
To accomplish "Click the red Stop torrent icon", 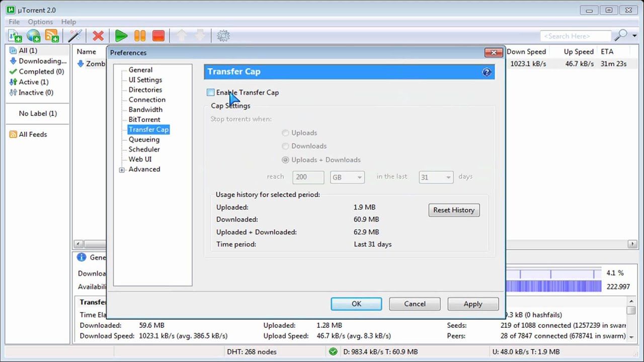I will (158, 36).
